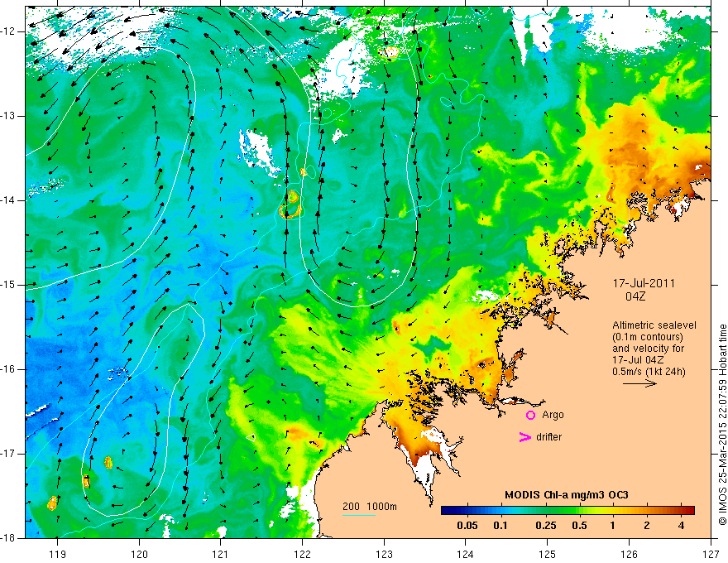Select the 'Argo' legend label
The image size is (728, 563).
pyautogui.click(x=553, y=415)
